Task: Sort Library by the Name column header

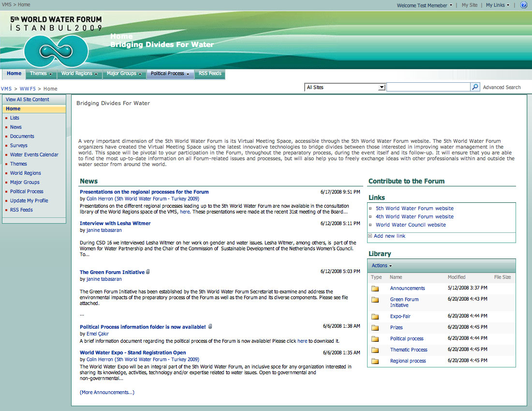Action: pos(396,277)
